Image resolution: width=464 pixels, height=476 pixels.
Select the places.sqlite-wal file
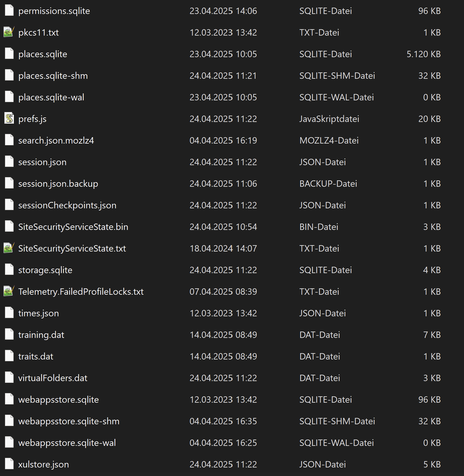[51, 97]
